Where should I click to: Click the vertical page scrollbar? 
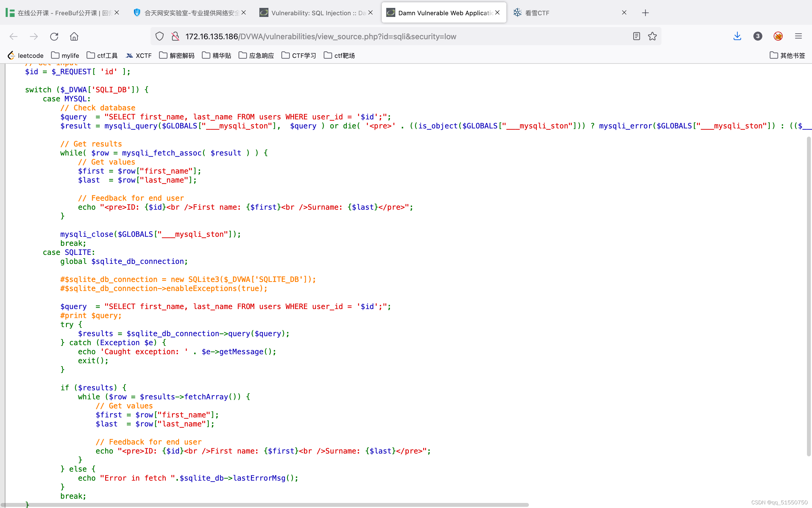pos(809,296)
